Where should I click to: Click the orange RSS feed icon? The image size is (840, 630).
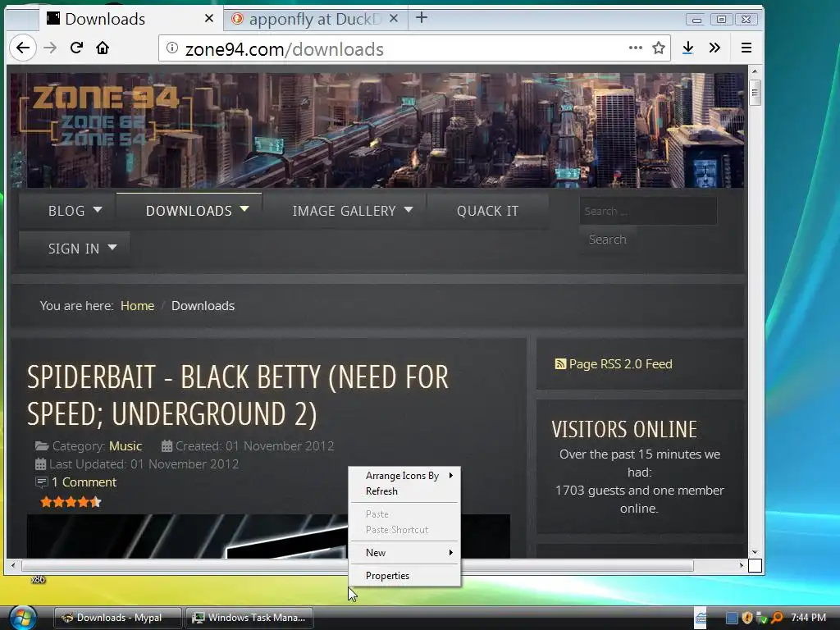tap(560, 364)
